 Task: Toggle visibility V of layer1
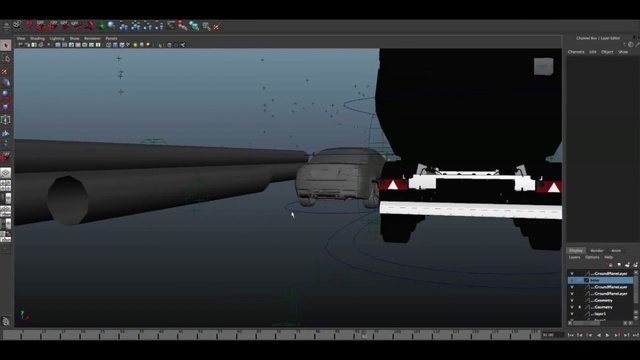tap(572, 314)
